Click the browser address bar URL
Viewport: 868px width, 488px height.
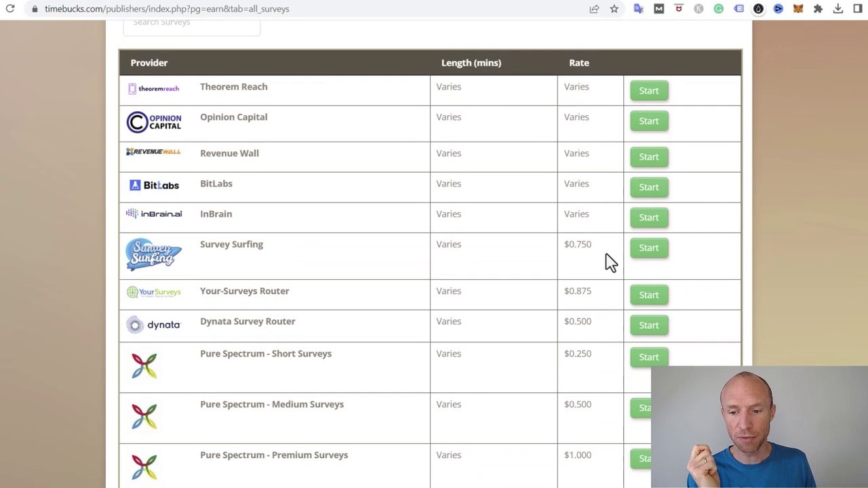pos(167,9)
